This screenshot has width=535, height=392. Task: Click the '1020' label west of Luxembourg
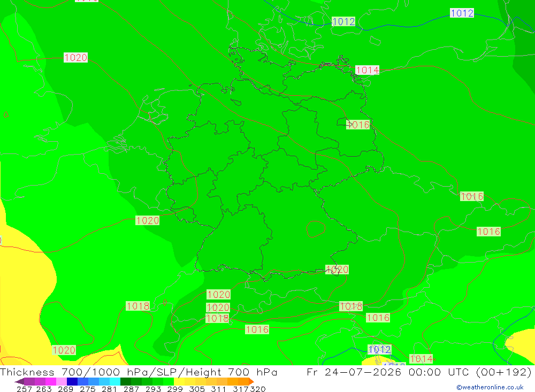(x=148, y=220)
